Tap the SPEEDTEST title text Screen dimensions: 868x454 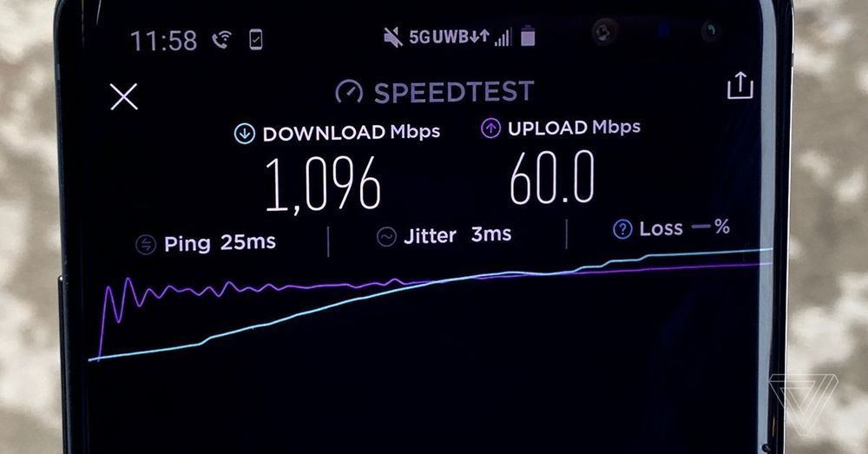454,92
